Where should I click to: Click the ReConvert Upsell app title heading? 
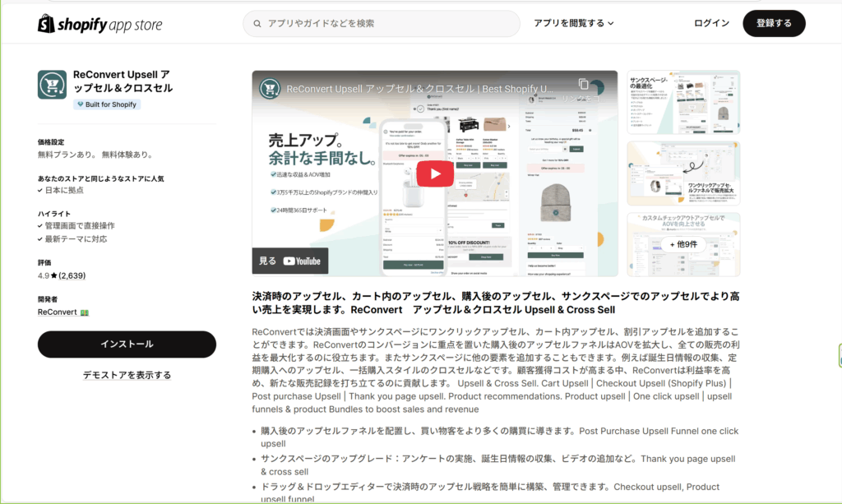123,81
